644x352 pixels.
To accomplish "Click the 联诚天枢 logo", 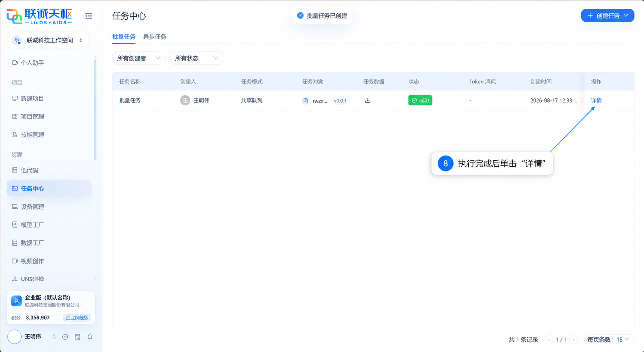I will coord(39,16).
